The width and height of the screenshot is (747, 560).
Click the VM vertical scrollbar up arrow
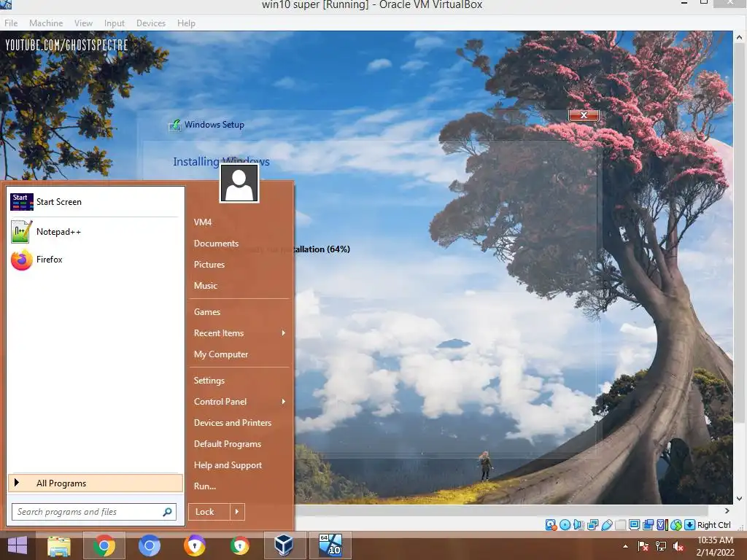click(740, 37)
